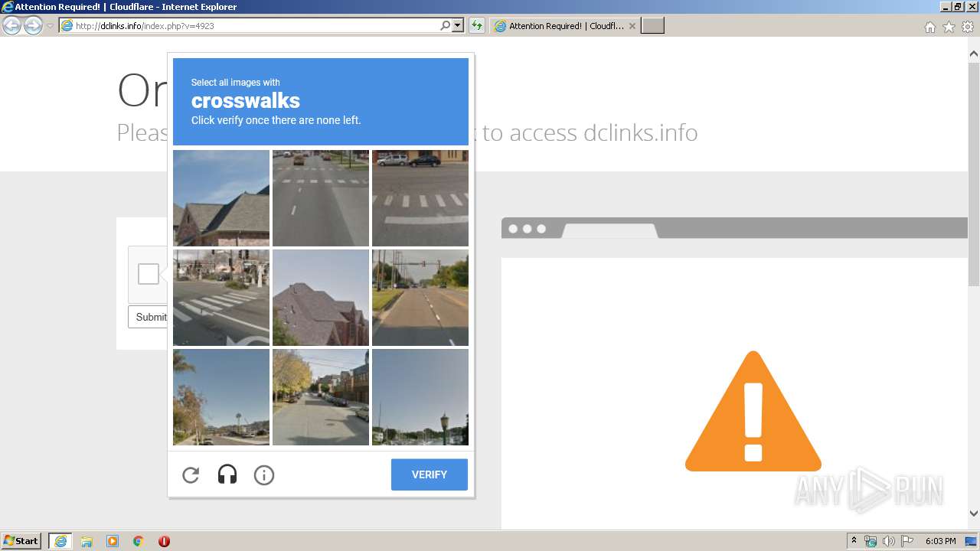The image size is (980, 551).
Task: Select the center gray roof image tile
Action: tap(321, 298)
